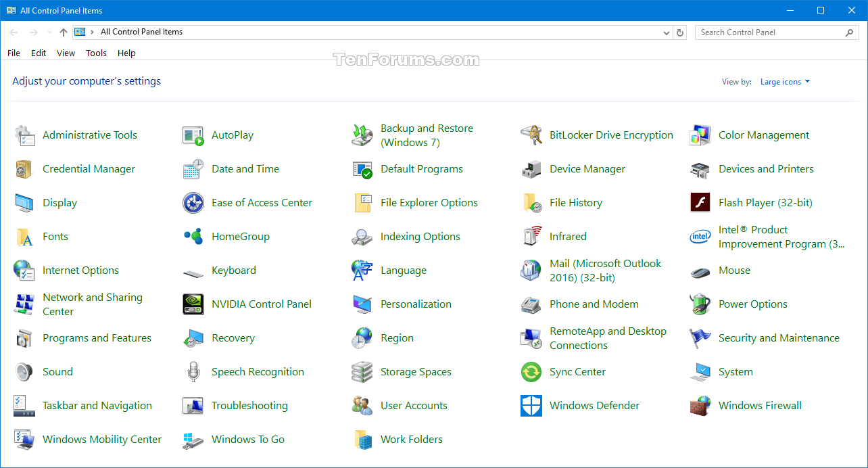The image size is (868, 468).
Task: Open the View menu
Action: 66,53
